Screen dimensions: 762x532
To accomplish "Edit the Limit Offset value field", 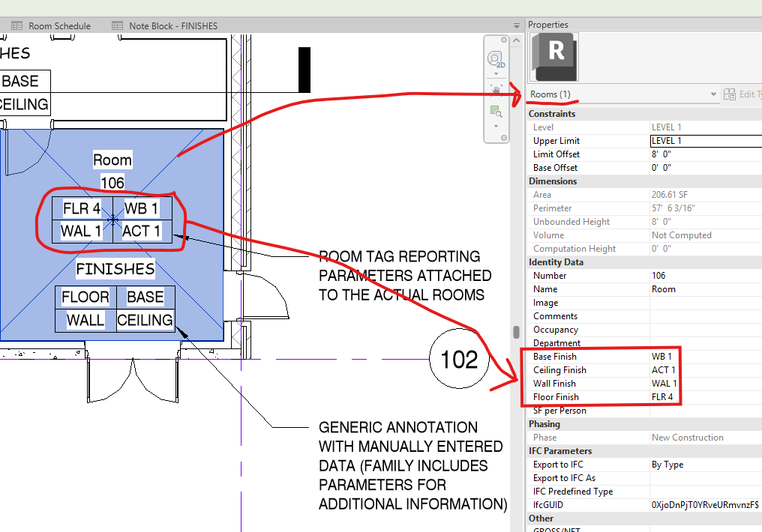I will click(706, 154).
